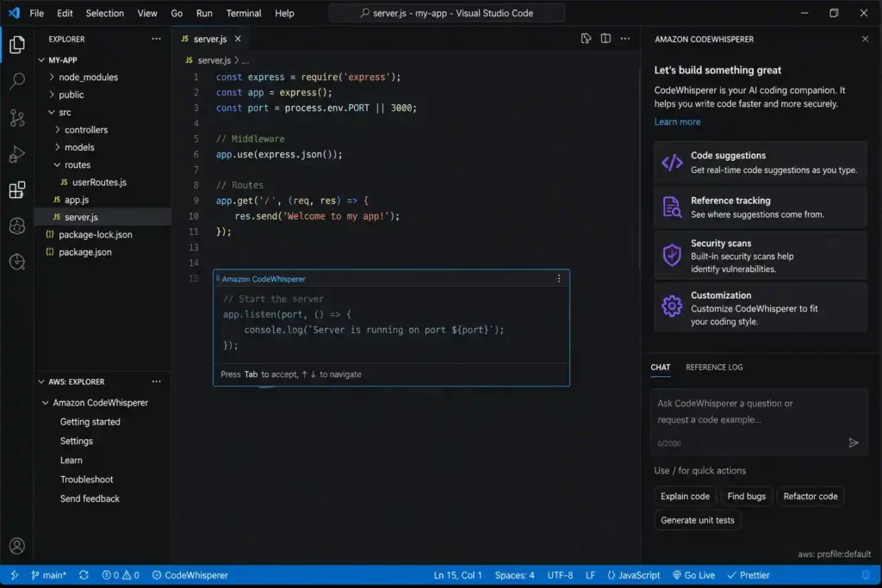Open errors and warnings status indicator

[x=121, y=575]
